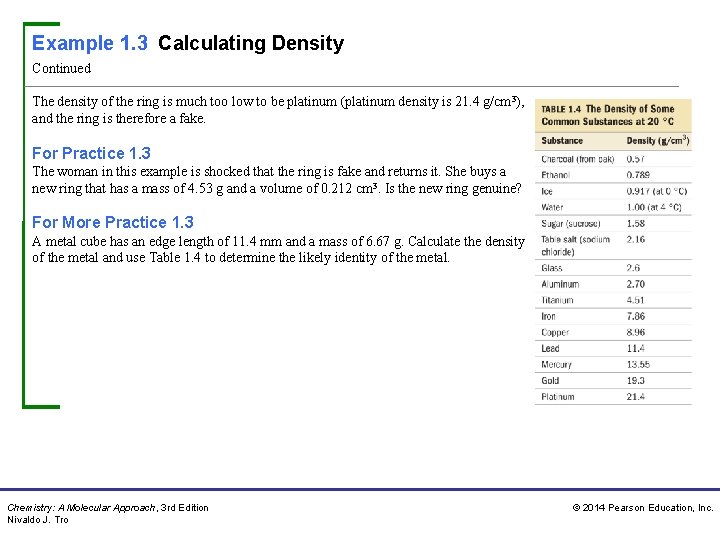Click the 'Continued' subtitle
Screen dimensions: 720x540
tap(62, 68)
